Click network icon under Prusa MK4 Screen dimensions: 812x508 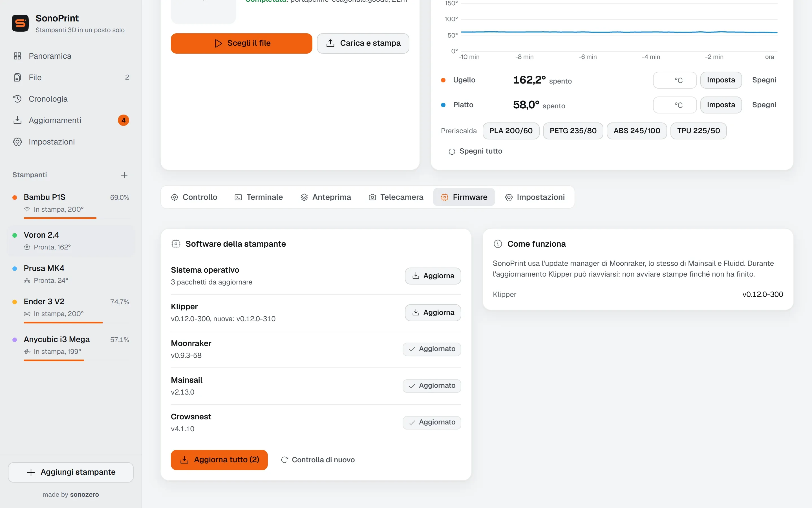click(x=27, y=281)
